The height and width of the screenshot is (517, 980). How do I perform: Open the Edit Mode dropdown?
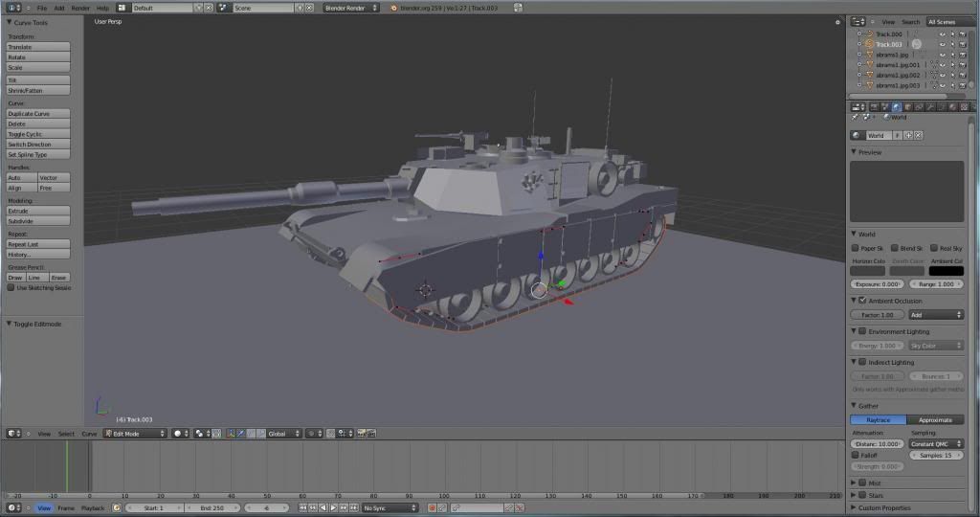[135, 434]
